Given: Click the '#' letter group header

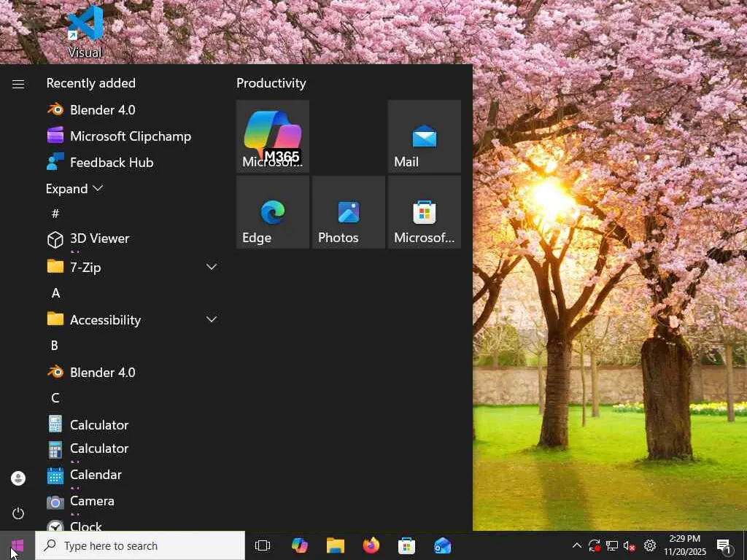Looking at the screenshot, I should click(x=55, y=214).
